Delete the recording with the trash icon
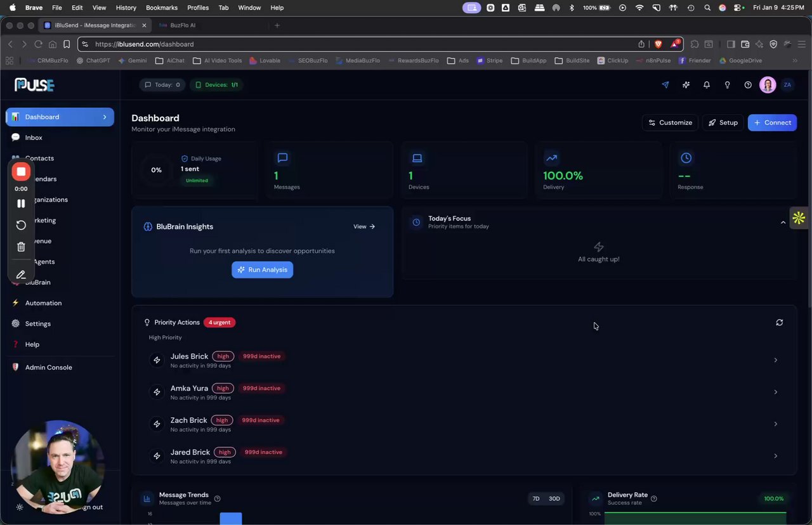 click(x=21, y=247)
